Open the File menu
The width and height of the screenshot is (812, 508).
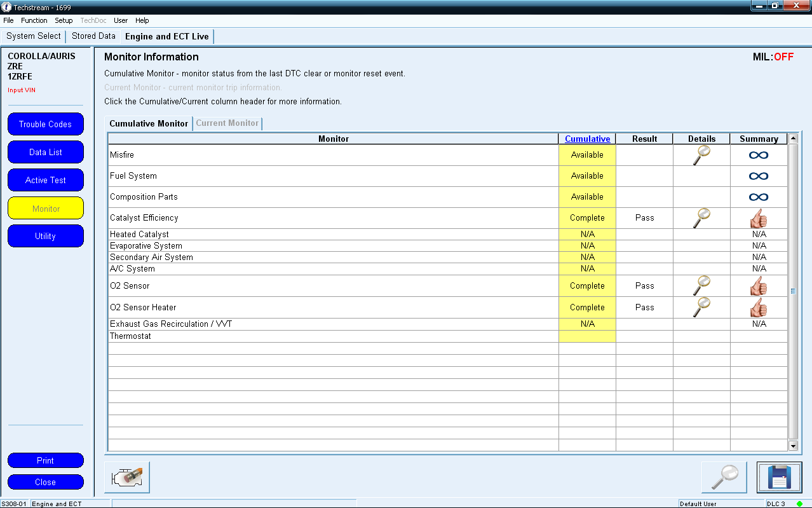click(8, 20)
